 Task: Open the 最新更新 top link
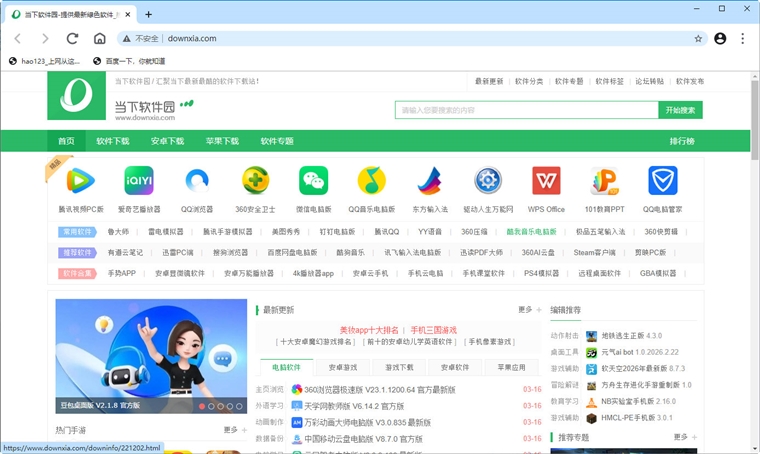pos(489,81)
